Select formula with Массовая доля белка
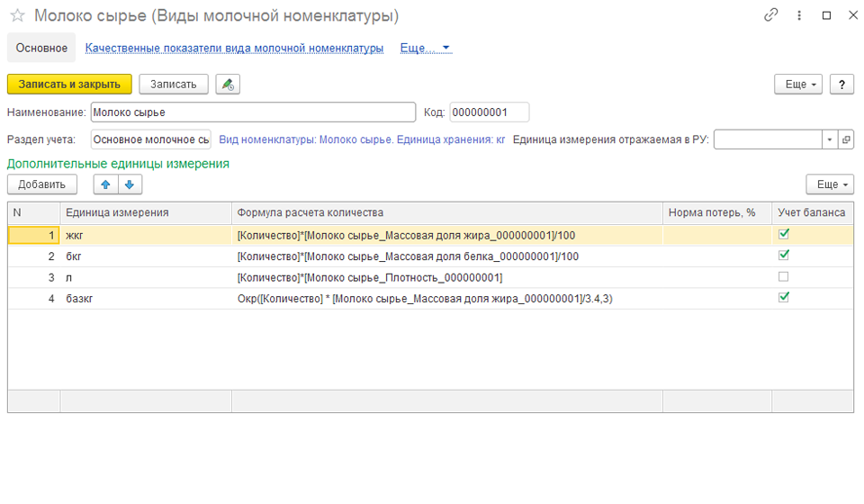864x504 pixels. 447,256
